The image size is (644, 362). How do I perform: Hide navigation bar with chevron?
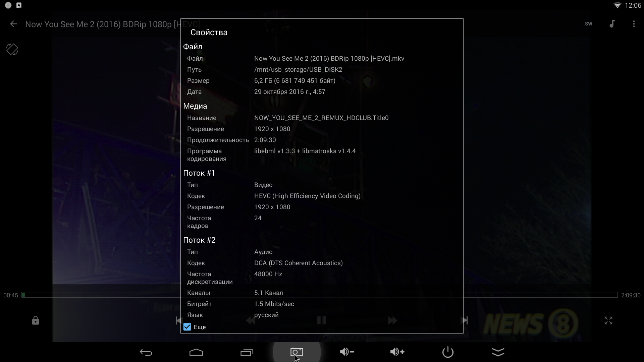pos(498,352)
